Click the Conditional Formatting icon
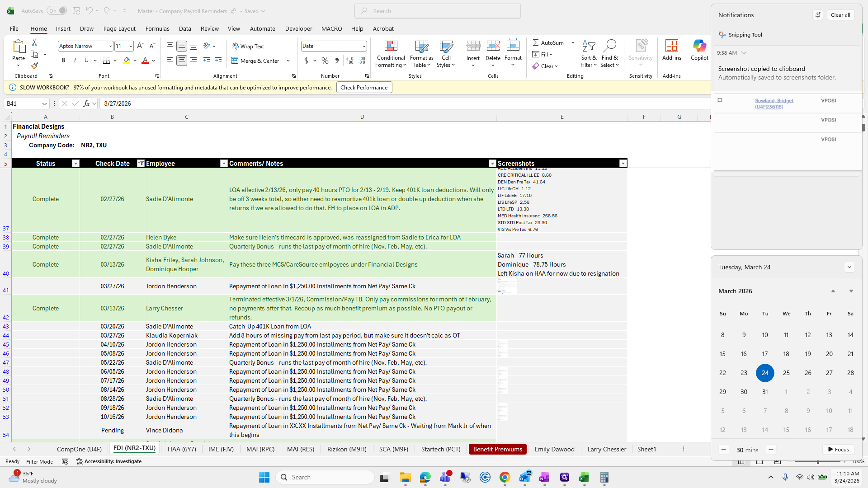Image resolution: width=868 pixels, height=488 pixels. point(391,46)
